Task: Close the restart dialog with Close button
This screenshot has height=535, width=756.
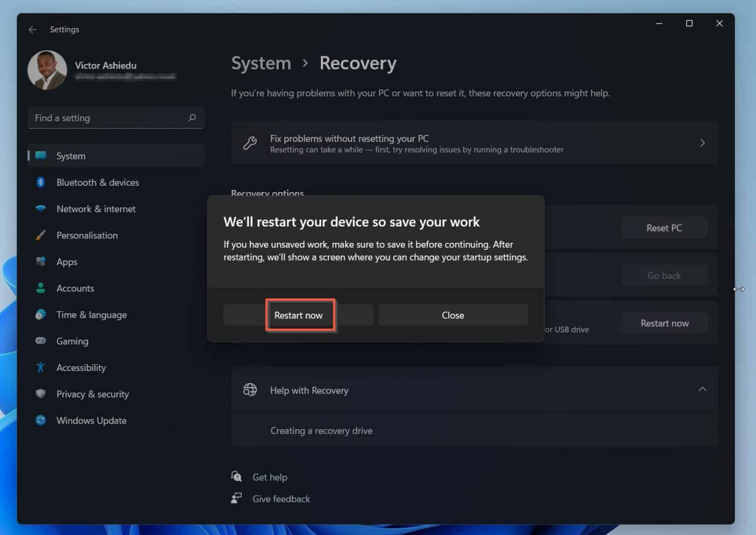Action: (452, 315)
